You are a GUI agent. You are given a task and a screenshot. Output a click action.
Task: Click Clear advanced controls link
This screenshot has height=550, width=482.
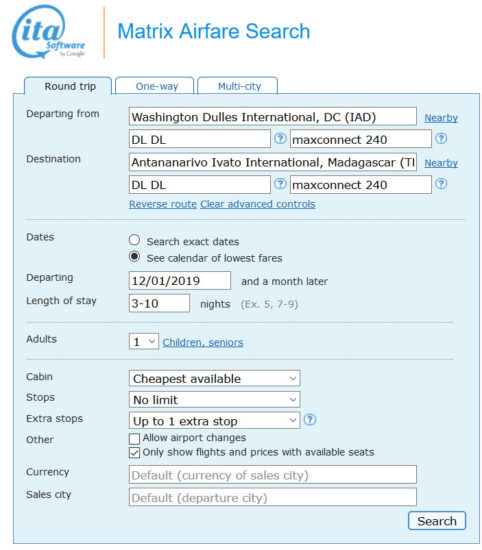point(258,204)
